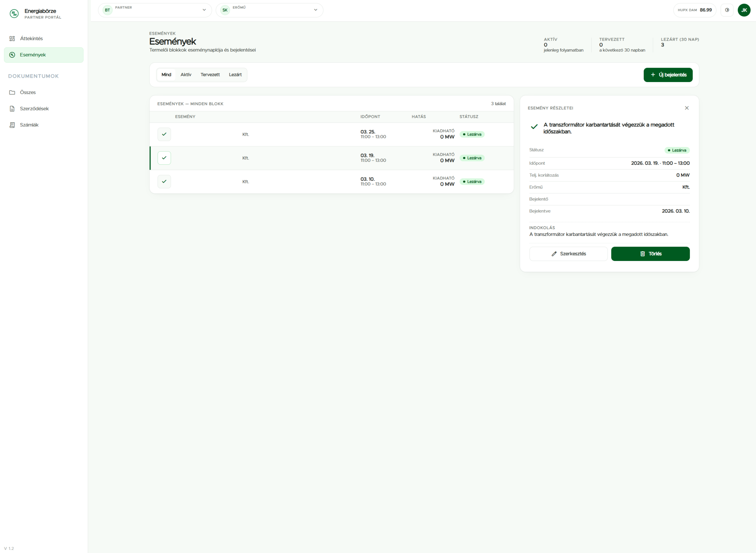
Task: Switch to the Mind filter tab
Action: click(x=166, y=75)
